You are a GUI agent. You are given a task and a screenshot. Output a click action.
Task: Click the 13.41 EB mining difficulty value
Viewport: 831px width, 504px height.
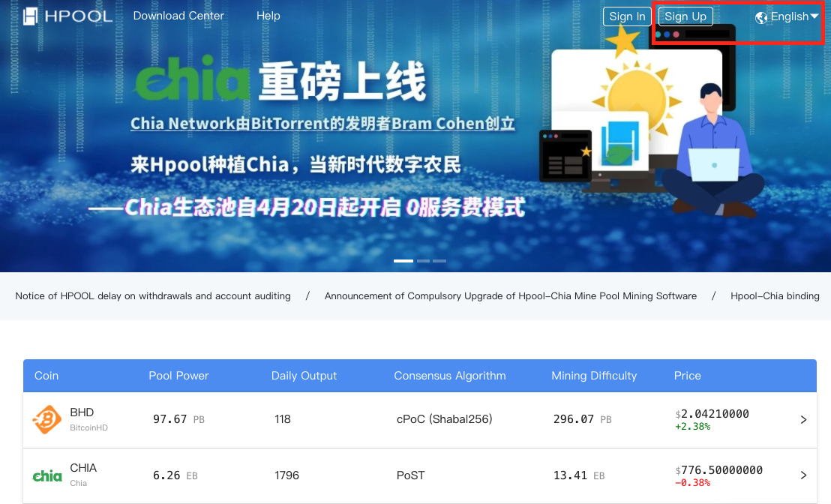click(x=579, y=475)
